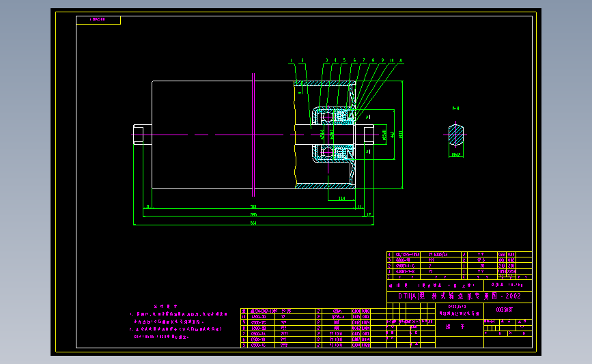
Task: Click part balloon number 2
Action: (302, 60)
